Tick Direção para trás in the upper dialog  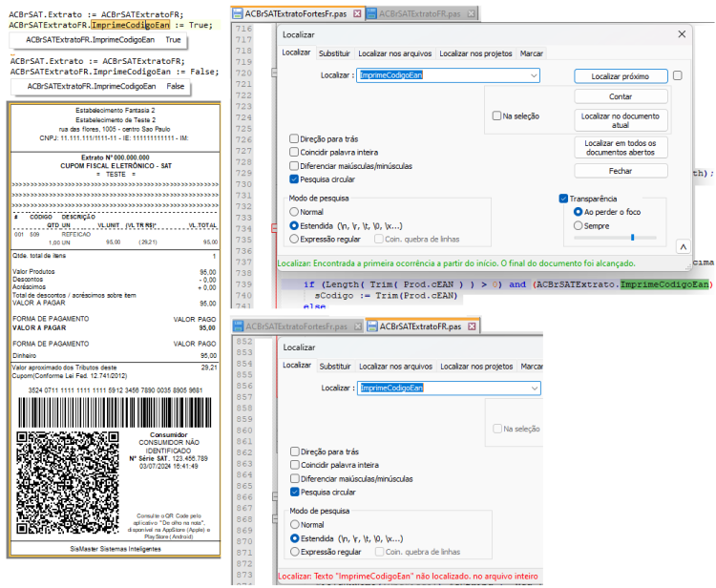[x=294, y=138]
